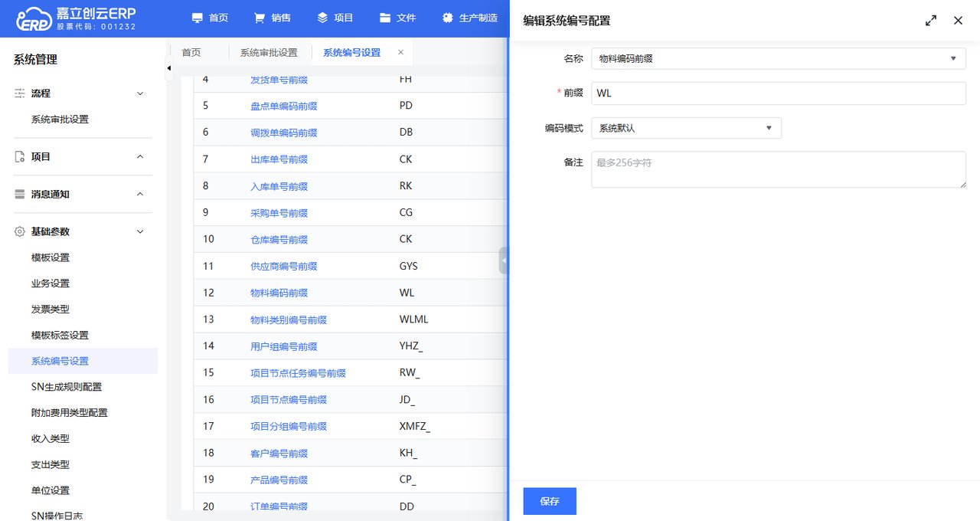Screen dimensions: 980x521
Task: Expand the 项目 sidebar section
Action: 139,156
